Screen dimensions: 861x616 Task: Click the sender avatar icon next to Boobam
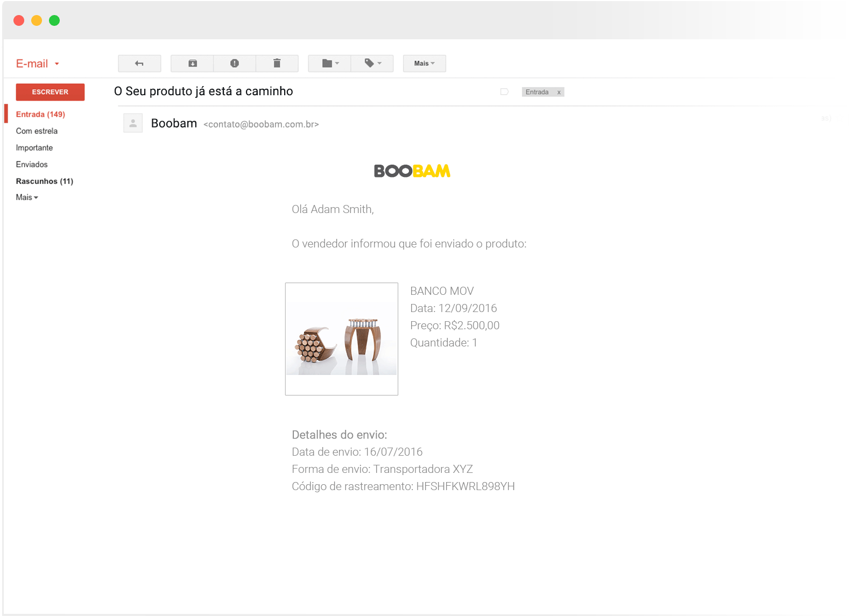(133, 123)
